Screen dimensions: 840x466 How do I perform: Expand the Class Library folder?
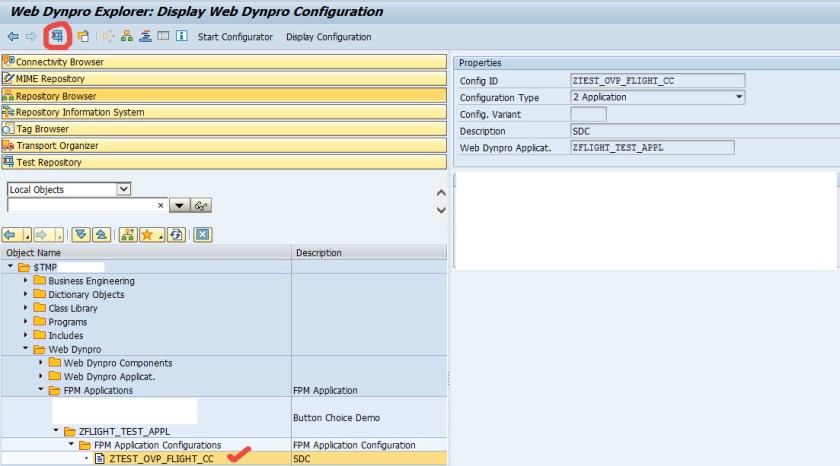pos(25,307)
